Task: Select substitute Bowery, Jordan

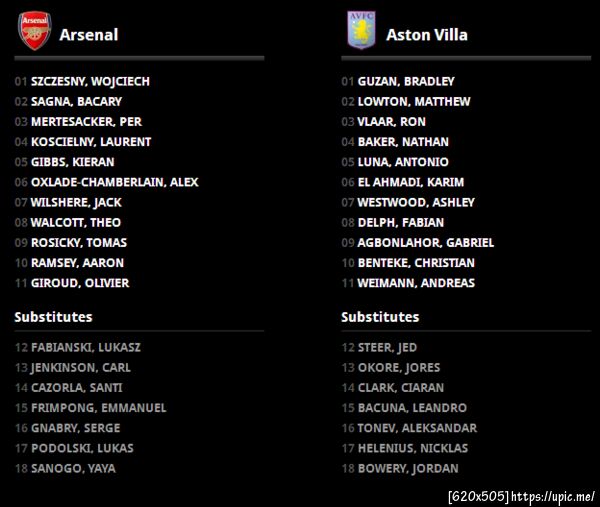Action: click(408, 468)
